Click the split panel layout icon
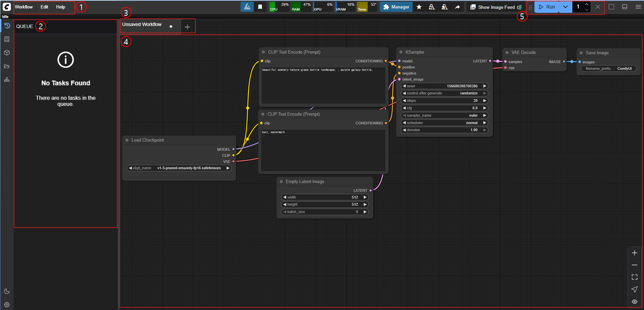 point(625,7)
